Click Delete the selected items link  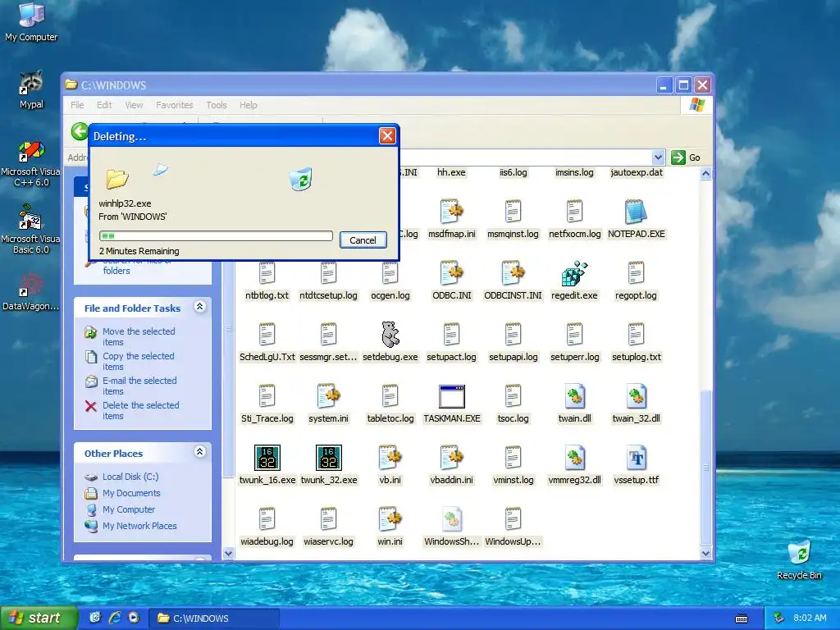click(x=140, y=410)
